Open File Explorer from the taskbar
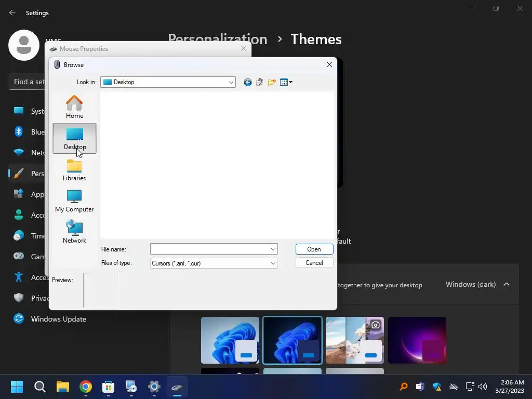 tap(63, 387)
